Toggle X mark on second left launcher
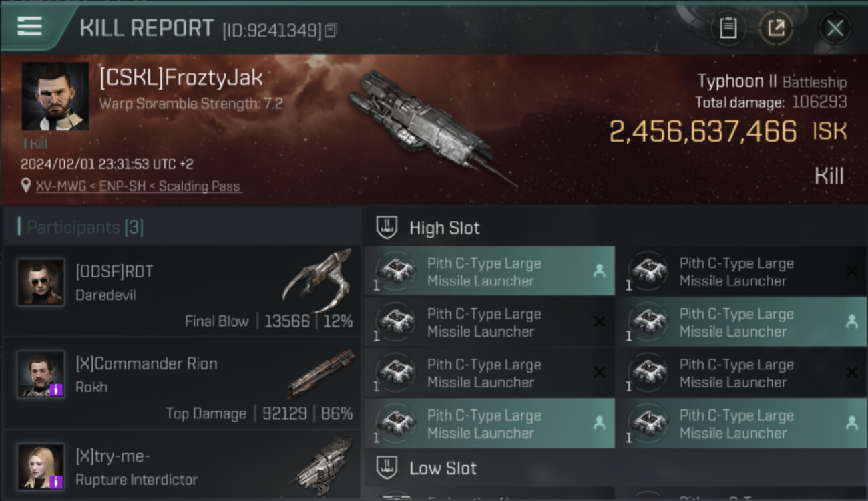Screen dimensions: 868x501 (599, 322)
